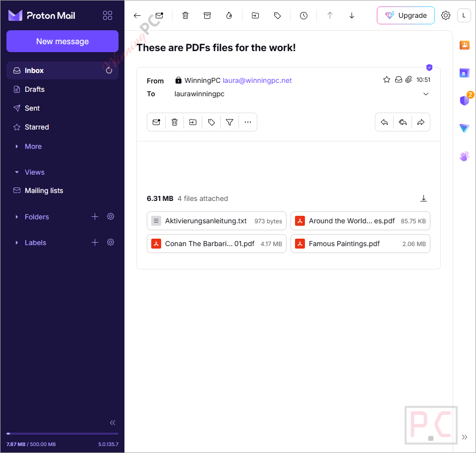Viewport: 476px width, 453px height.
Task: Open the more options ellipsis menu
Action: point(248,122)
